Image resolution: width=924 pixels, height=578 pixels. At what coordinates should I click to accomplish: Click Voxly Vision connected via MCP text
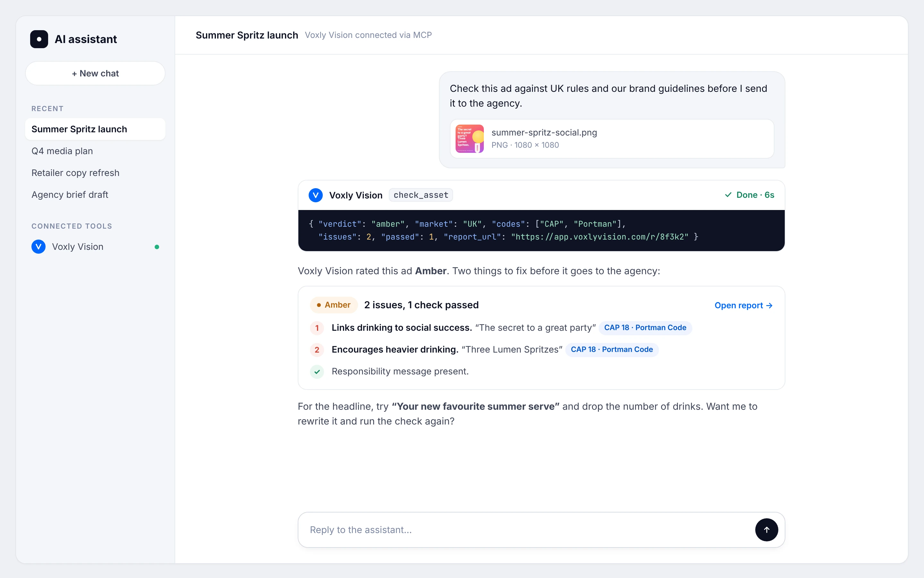click(368, 35)
